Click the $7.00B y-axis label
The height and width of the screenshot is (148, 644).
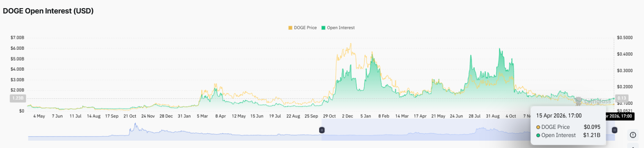click(17, 38)
